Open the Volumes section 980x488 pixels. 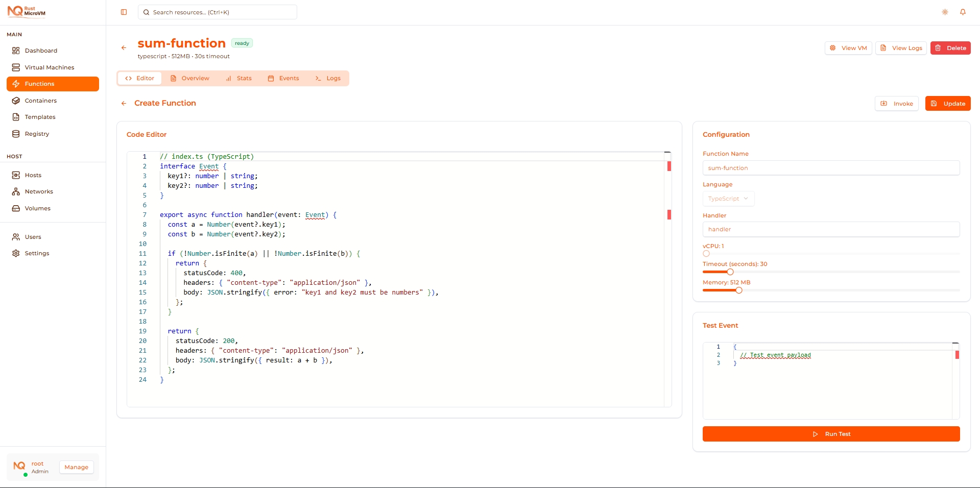37,208
